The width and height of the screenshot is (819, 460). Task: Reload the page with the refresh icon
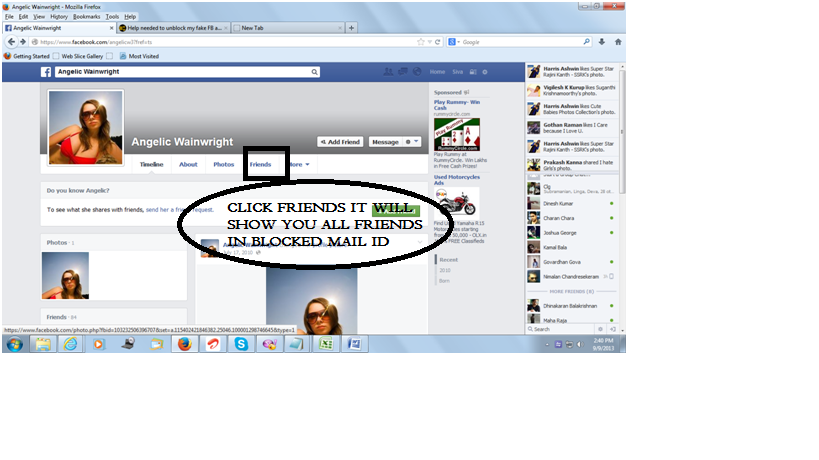[438, 42]
